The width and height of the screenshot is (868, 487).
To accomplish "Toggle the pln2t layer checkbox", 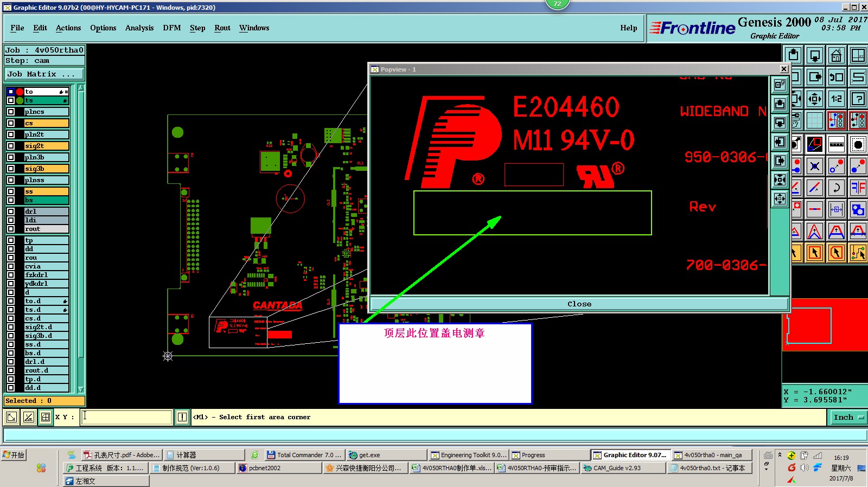I will 11,134.
